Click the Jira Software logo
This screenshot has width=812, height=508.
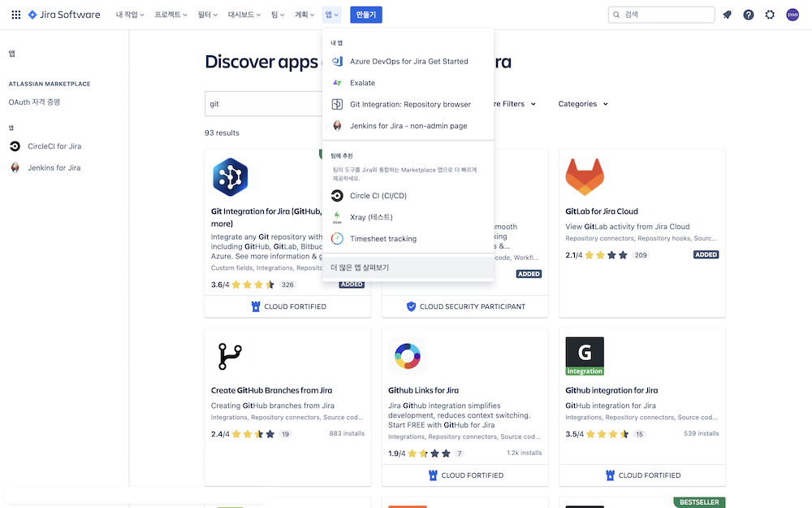pyautogui.click(x=64, y=15)
